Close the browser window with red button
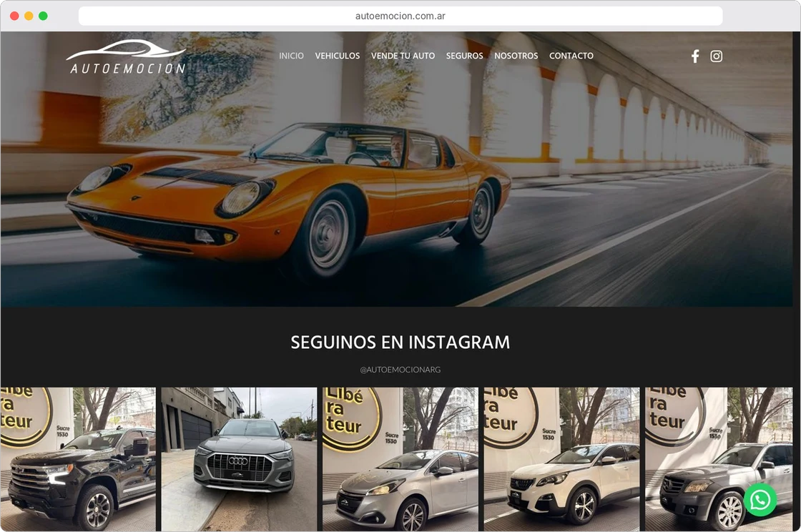Image resolution: width=801 pixels, height=532 pixels. click(x=15, y=16)
